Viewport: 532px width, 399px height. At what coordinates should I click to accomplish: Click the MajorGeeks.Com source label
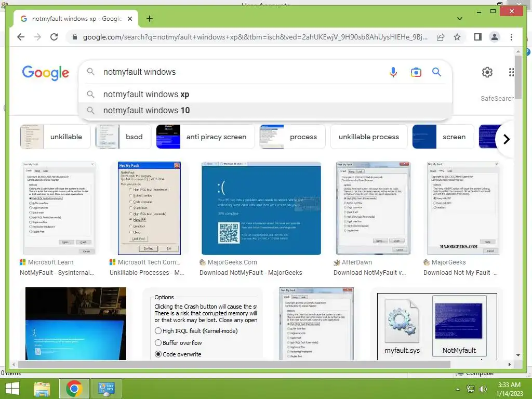click(x=232, y=262)
